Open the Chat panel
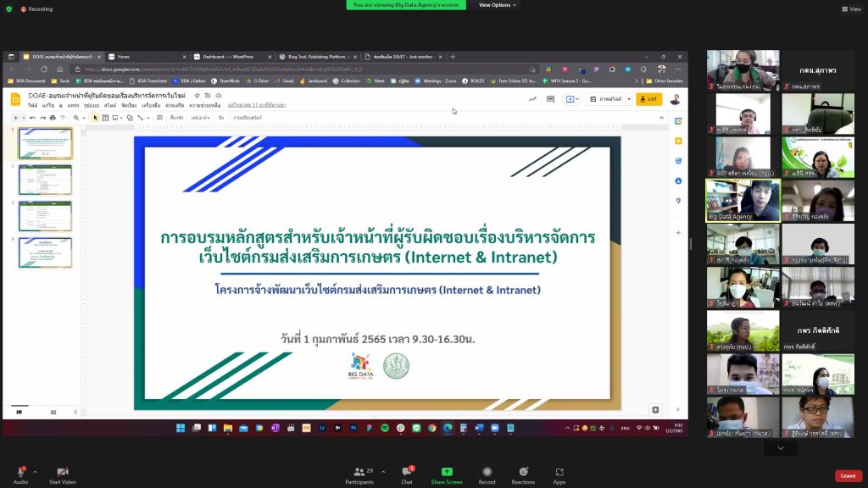 407,472
